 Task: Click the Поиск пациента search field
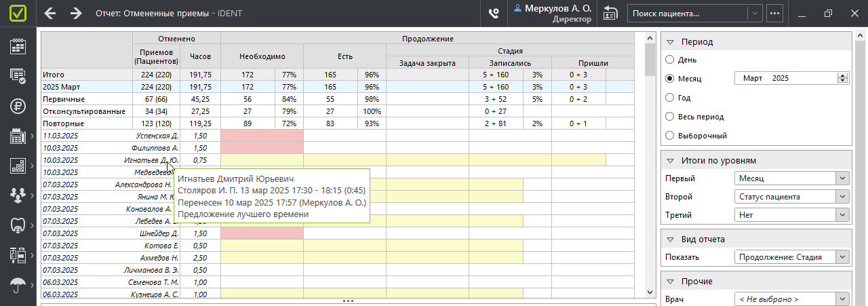click(688, 13)
